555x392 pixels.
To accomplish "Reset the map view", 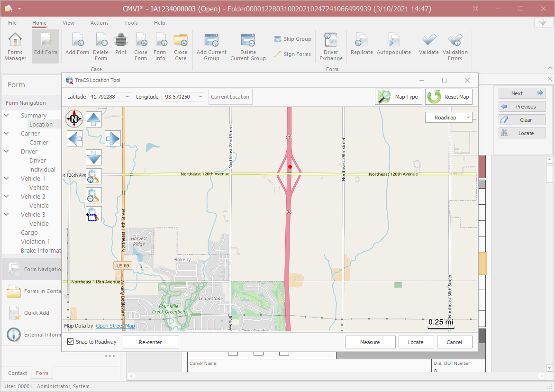I will pyautogui.click(x=449, y=97).
